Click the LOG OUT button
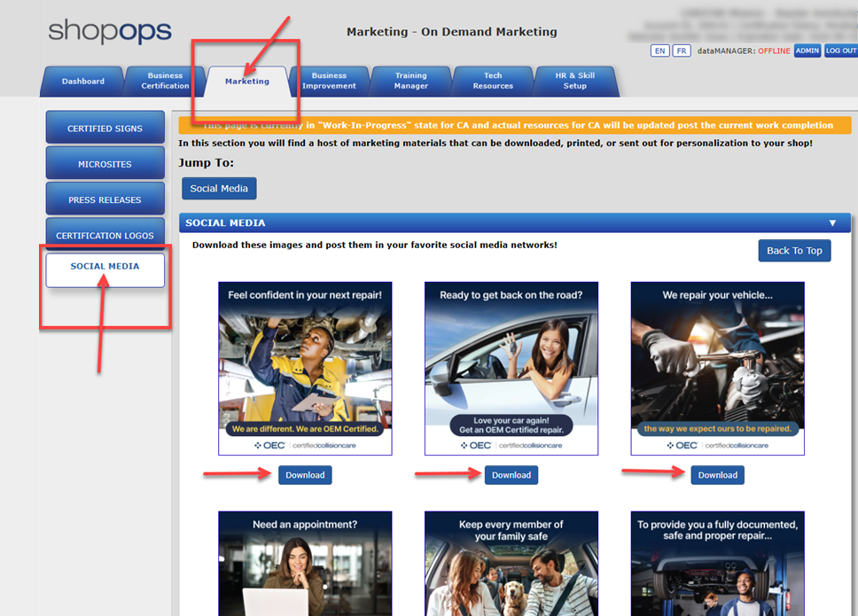The image size is (858, 616). tap(840, 51)
